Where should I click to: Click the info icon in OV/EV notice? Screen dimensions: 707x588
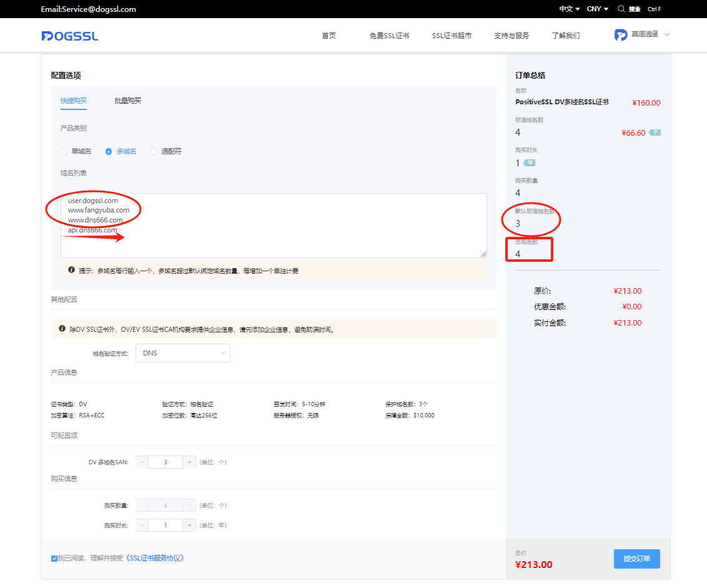[x=62, y=329]
